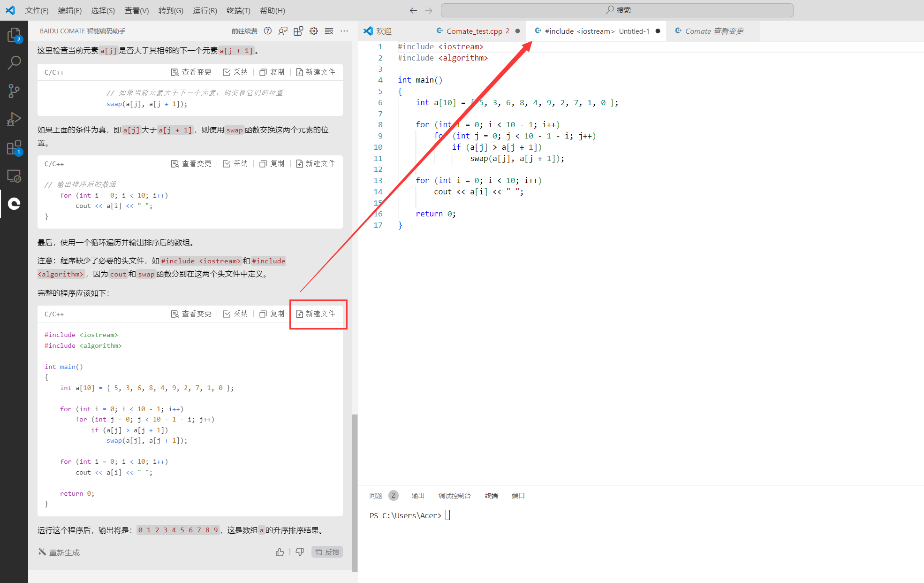
Task: Select the Untitled-1 editor tab
Action: tap(596, 31)
